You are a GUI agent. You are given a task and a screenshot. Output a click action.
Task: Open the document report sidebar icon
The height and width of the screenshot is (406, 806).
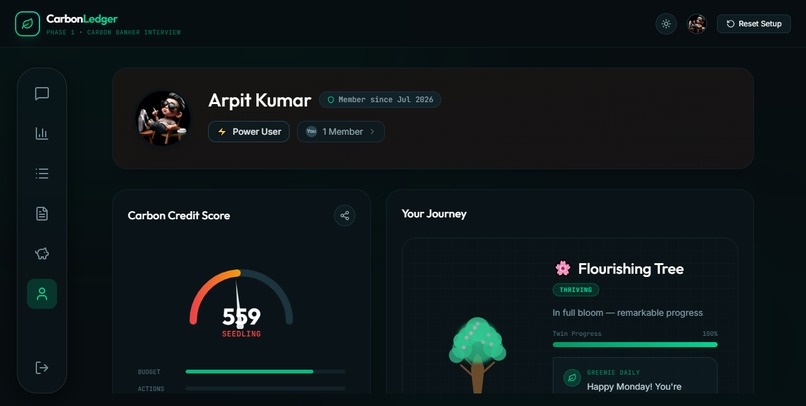pyautogui.click(x=42, y=213)
